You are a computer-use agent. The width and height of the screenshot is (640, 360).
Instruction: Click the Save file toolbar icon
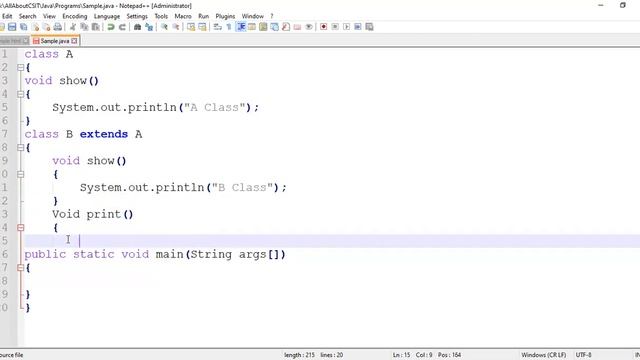(x=12, y=27)
